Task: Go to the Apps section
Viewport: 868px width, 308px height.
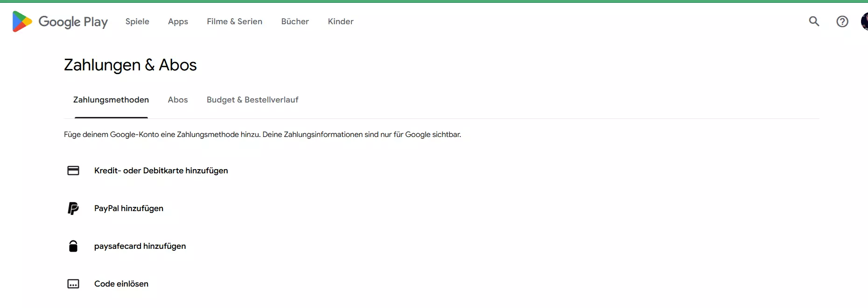Action: pos(178,21)
